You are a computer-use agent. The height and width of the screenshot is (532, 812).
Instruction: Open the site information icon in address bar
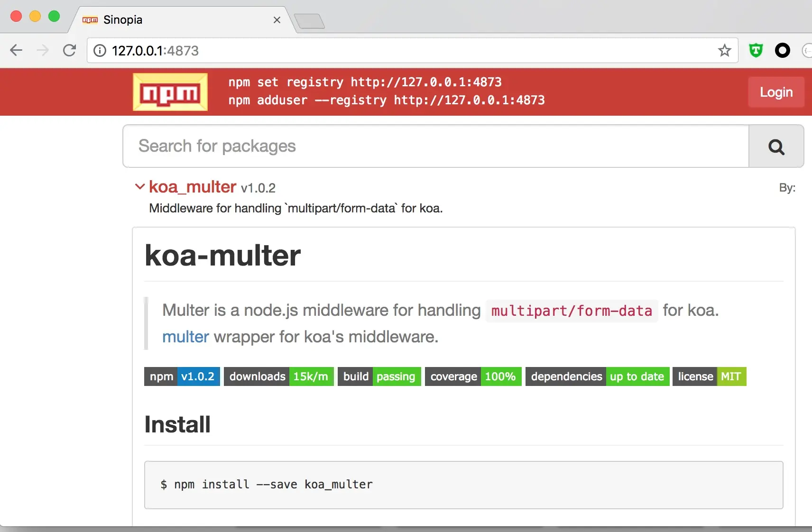100,51
